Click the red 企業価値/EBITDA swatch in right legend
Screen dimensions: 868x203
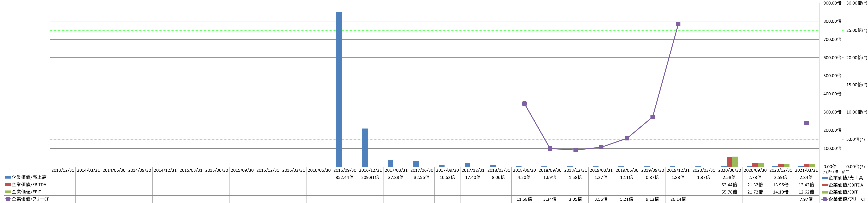coord(825,185)
